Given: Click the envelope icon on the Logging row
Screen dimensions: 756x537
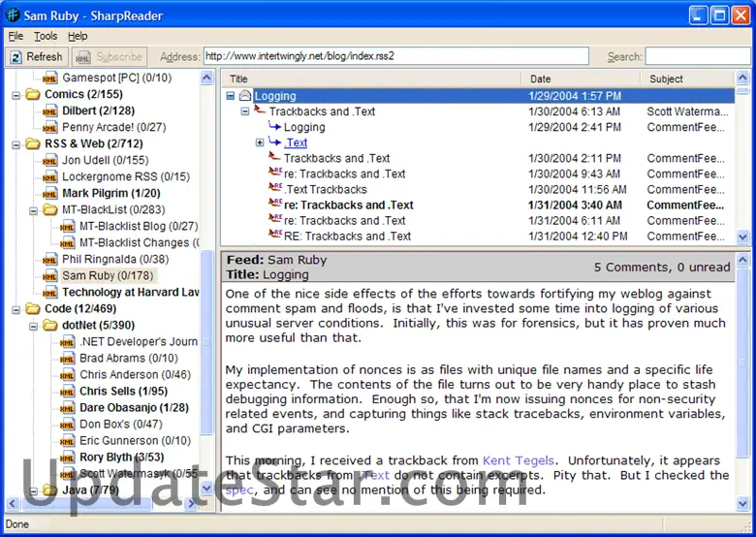Looking at the screenshot, I should tap(245, 96).
